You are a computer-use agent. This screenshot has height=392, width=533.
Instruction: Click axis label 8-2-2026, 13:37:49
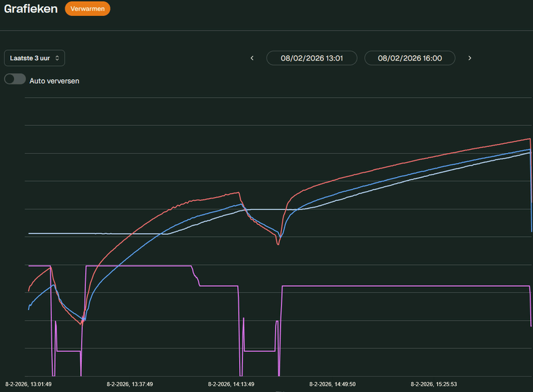(129, 384)
